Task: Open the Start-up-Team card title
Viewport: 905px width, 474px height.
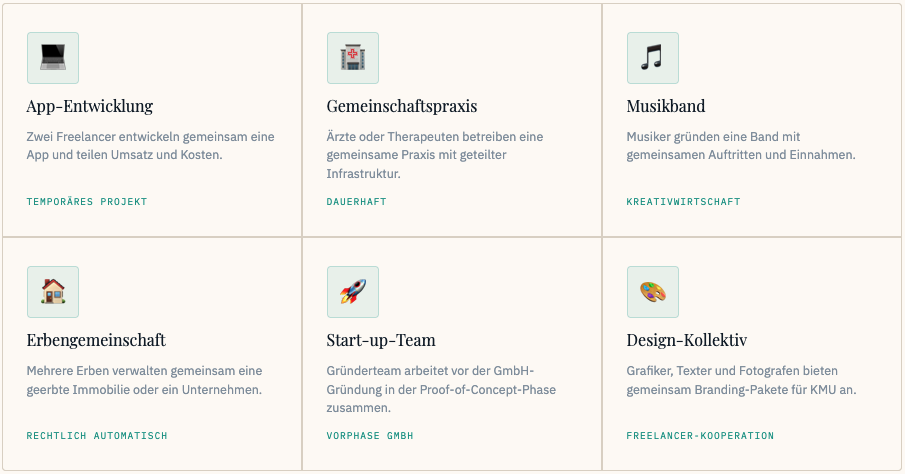Action: pyautogui.click(x=381, y=340)
